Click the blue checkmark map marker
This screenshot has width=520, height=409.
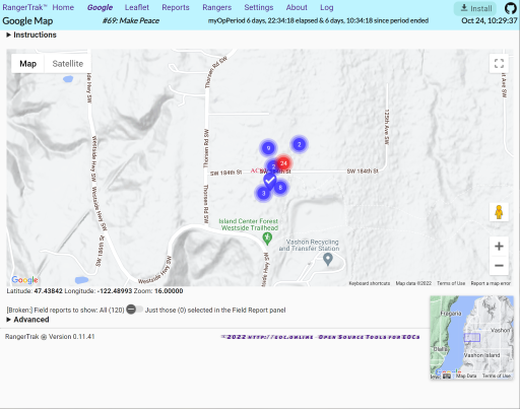(x=270, y=181)
